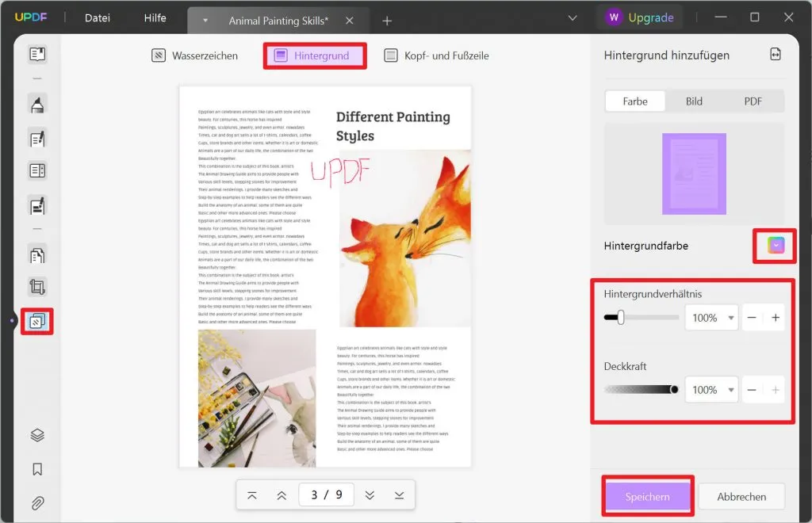Switch to the Bild tab
Viewport: 812px width, 523px height.
pos(694,101)
